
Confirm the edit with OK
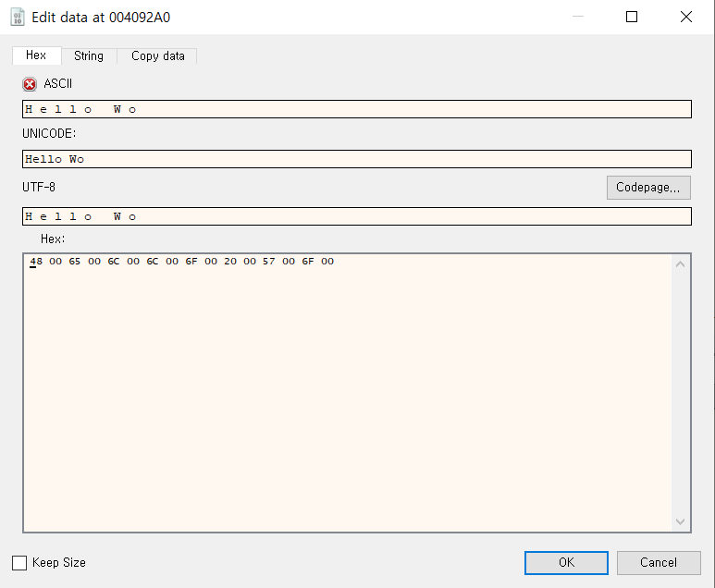tap(566, 562)
